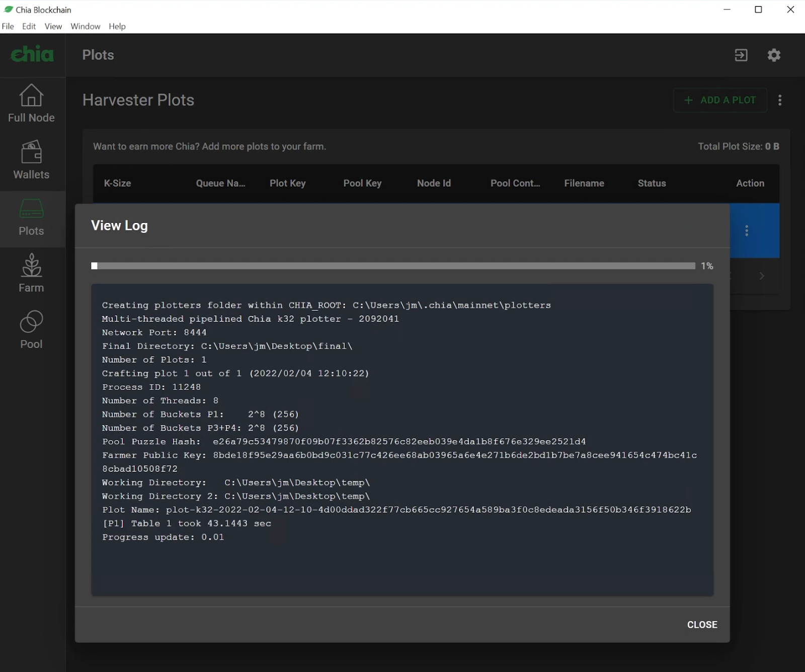
Task: Click the Plot Key column header
Action: 287,183
